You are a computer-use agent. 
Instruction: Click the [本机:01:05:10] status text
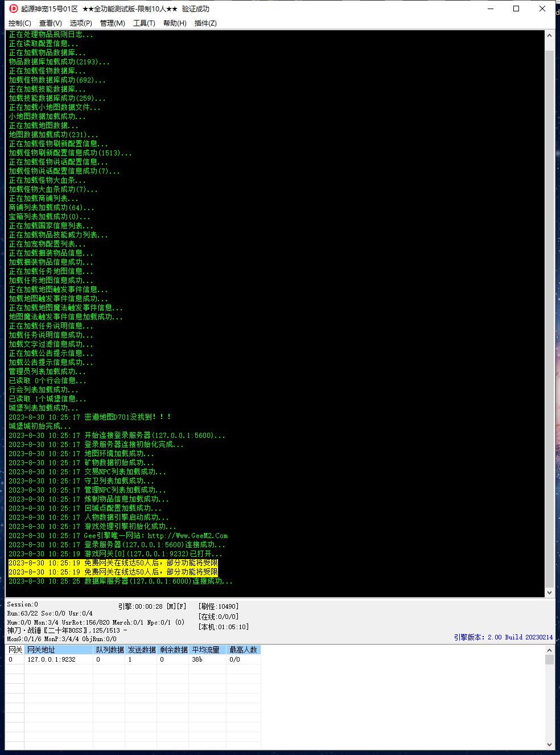tap(224, 627)
